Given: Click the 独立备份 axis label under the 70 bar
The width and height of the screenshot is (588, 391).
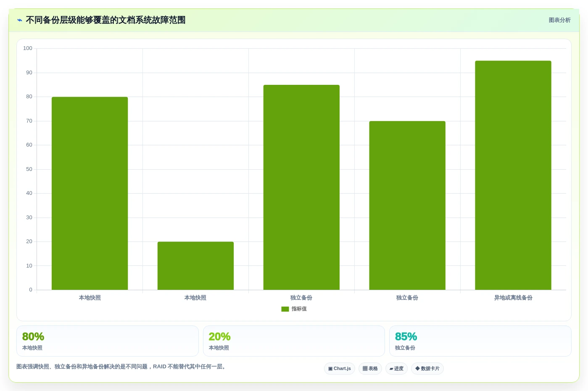Looking at the screenshot, I should pos(407,298).
